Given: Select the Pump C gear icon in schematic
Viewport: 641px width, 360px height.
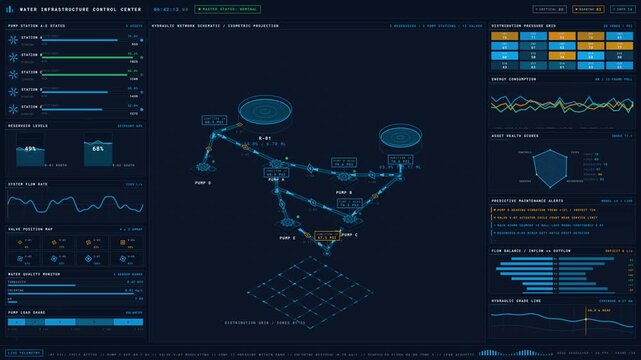Looking at the screenshot, I should (350, 219).
